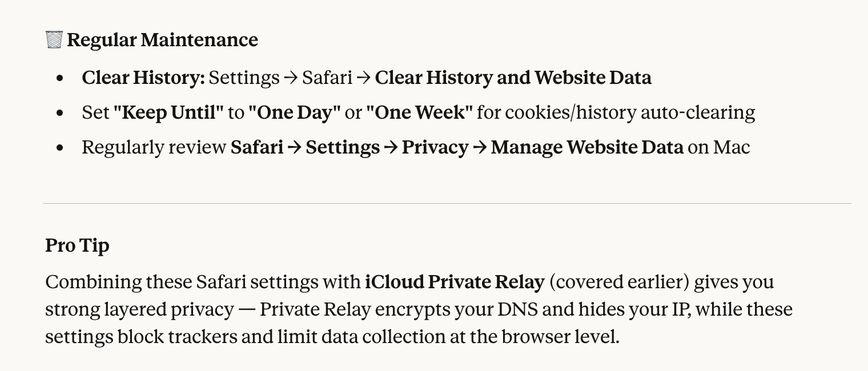
Task: Click the trash can emoji icon
Action: tap(54, 40)
